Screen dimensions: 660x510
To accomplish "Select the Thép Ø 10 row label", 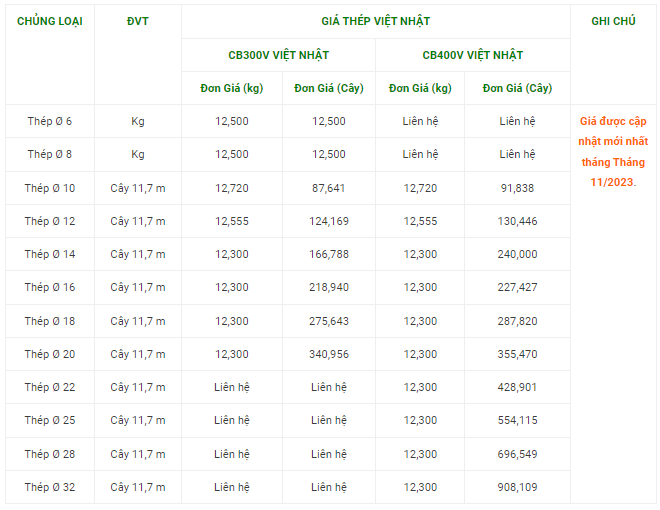I will point(50,188).
